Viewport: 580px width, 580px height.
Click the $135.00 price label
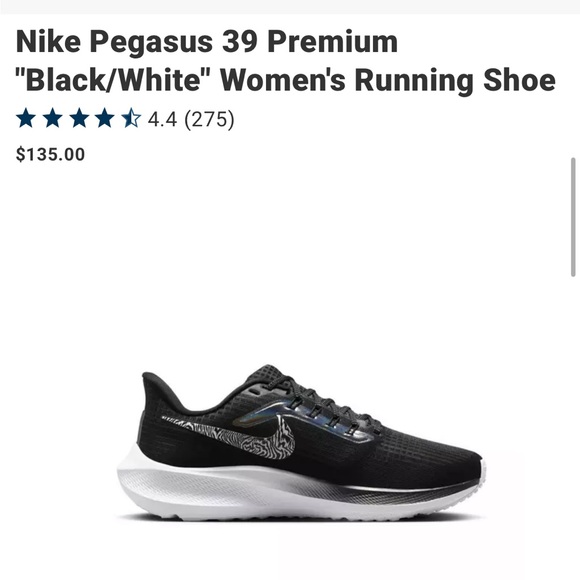coord(50,154)
